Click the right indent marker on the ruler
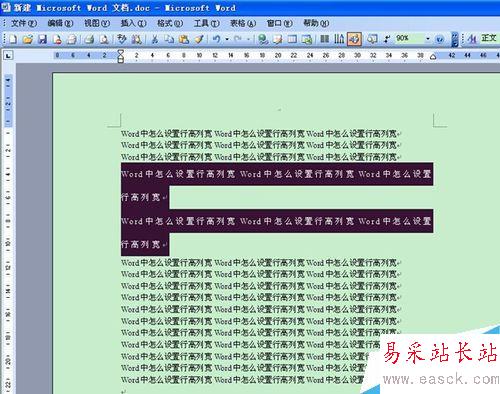Screen dimensions: 500x394 [433, 57]
